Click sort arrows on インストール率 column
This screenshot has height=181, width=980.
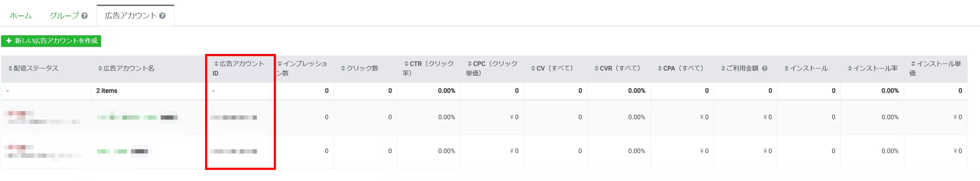[850, 68]
